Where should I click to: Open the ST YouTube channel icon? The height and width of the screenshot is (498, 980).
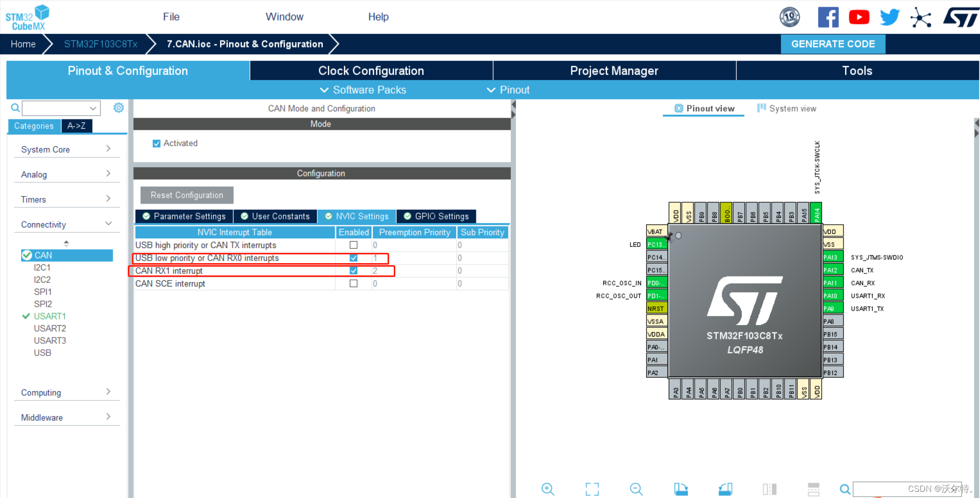pos(859,17)
